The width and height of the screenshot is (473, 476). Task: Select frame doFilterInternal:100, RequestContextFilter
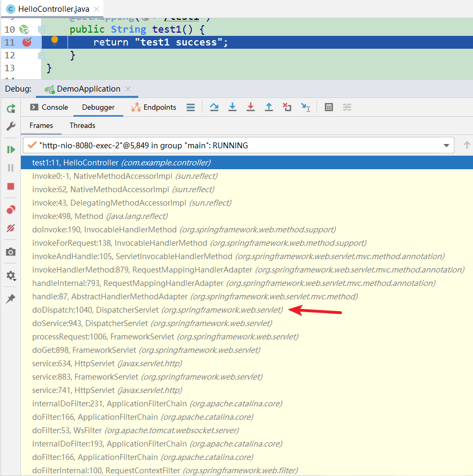pos(246,470)
